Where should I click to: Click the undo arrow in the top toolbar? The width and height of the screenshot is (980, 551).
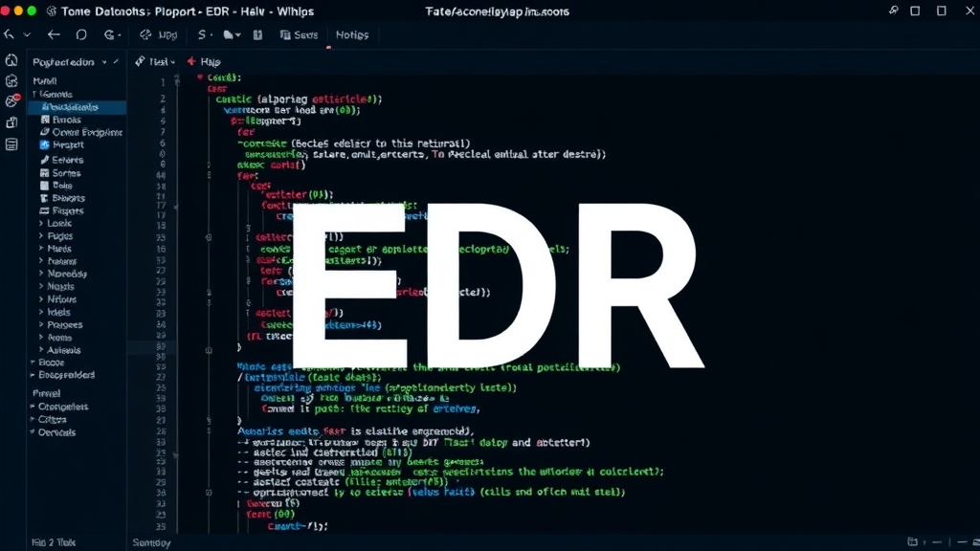9,35
